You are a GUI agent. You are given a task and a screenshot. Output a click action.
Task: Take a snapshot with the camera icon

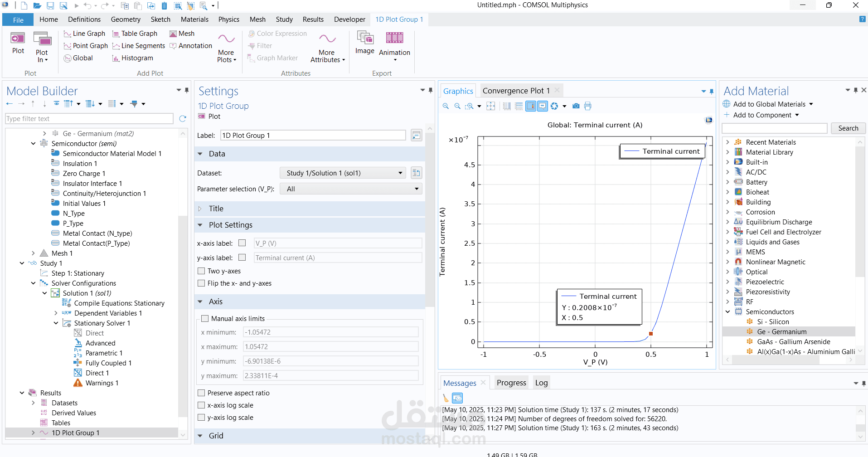tap(576, 106)
